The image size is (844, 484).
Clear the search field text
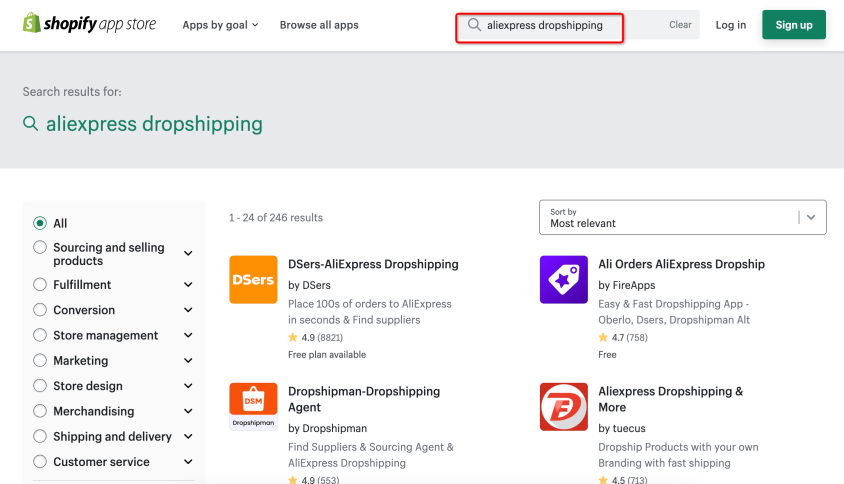coord(680,25)
